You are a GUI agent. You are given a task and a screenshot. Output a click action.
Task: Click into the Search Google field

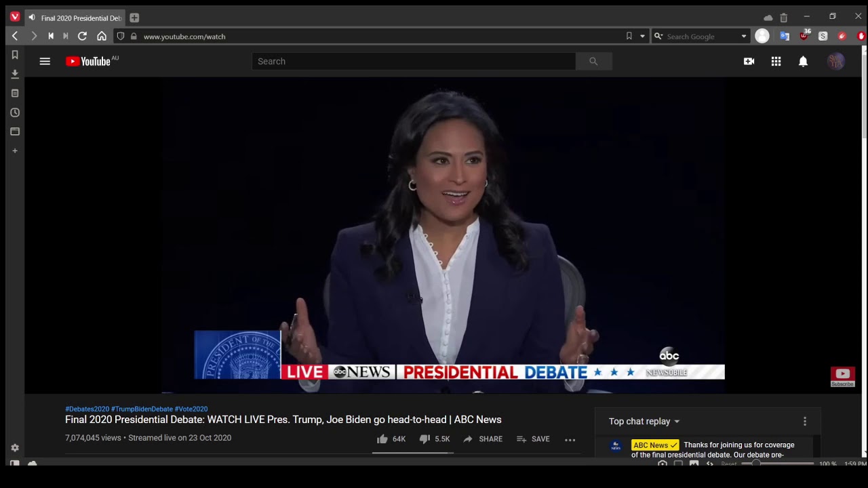point(701,36)
